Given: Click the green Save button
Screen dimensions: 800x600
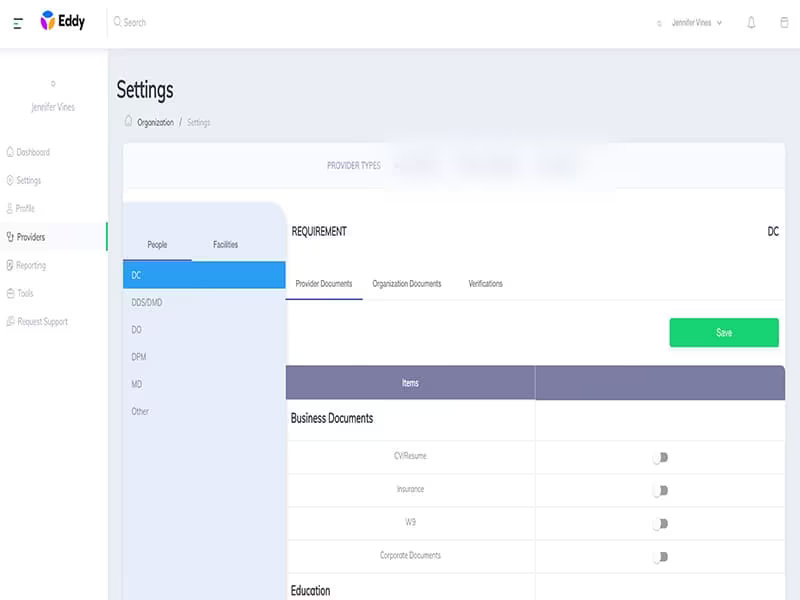Looking at the screenshot, I should (x=724, y=333).
